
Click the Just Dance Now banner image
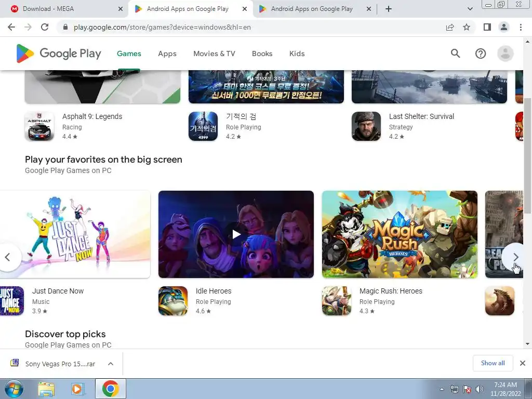click(75, 234)
